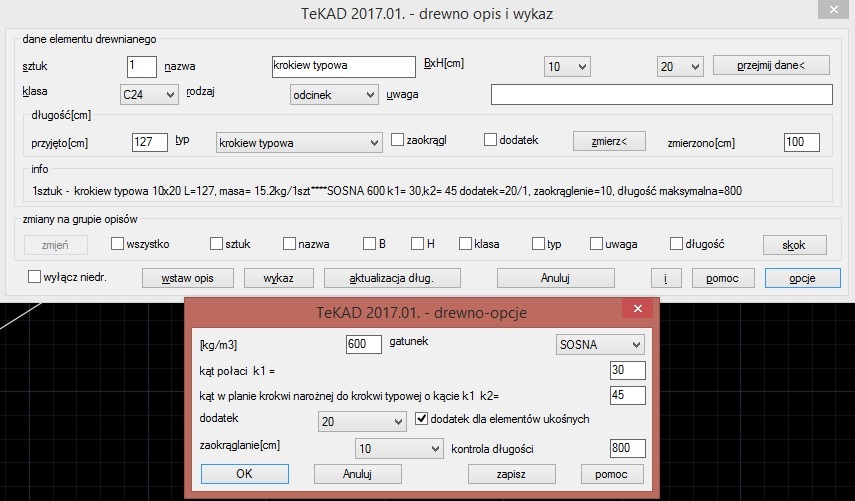Open the gatunek SOSNA dropdown
This screenshot has height=501, width=855.
click(600, 345)
